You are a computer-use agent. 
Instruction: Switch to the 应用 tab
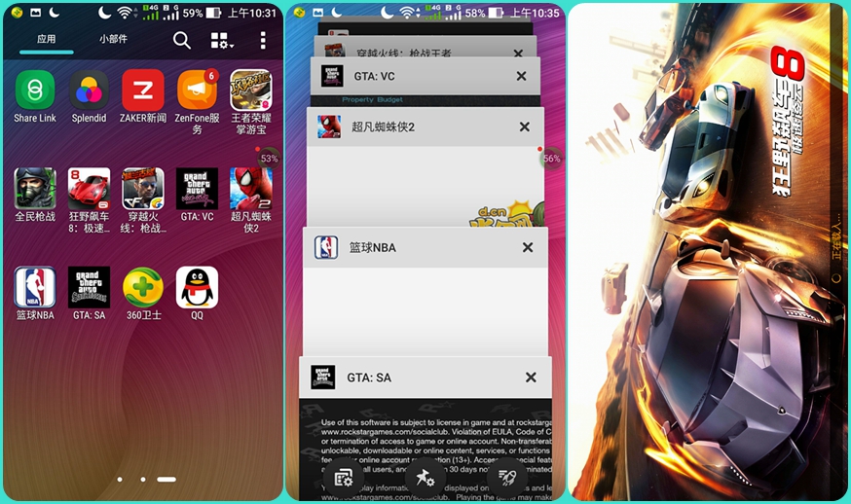point(47,39)
